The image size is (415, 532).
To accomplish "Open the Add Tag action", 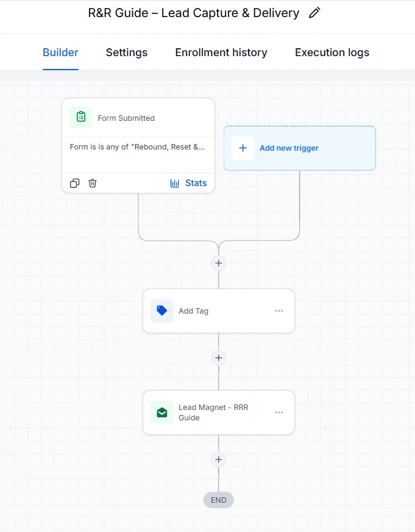I will pos(219,311).
